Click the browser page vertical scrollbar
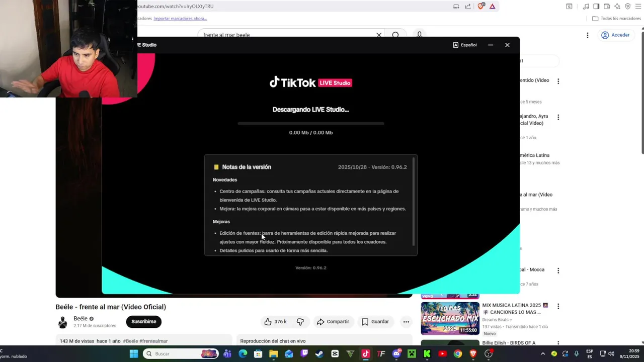644x362 pixels. (642, 93)
